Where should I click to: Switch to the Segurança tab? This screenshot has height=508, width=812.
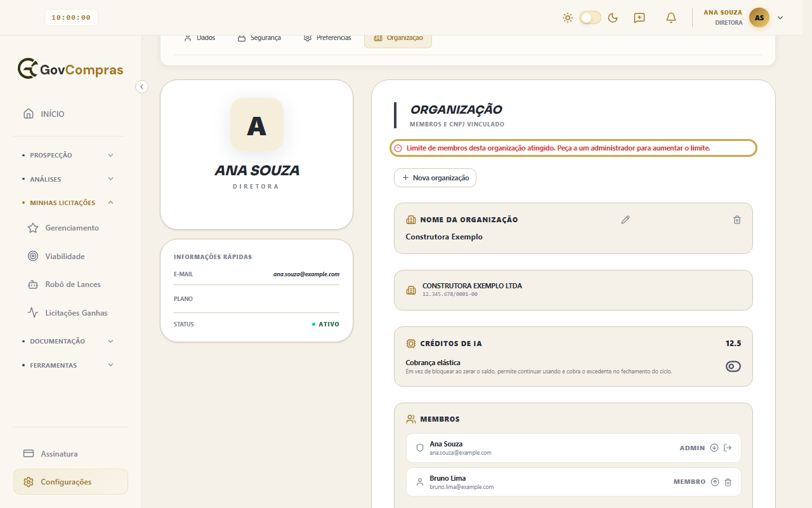[259, 38]
